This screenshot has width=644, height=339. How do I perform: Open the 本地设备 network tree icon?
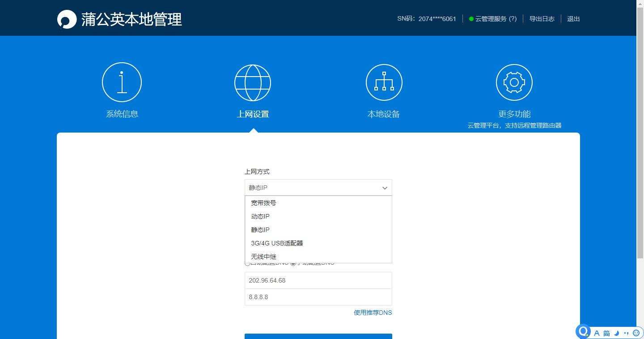coord(384,83)
